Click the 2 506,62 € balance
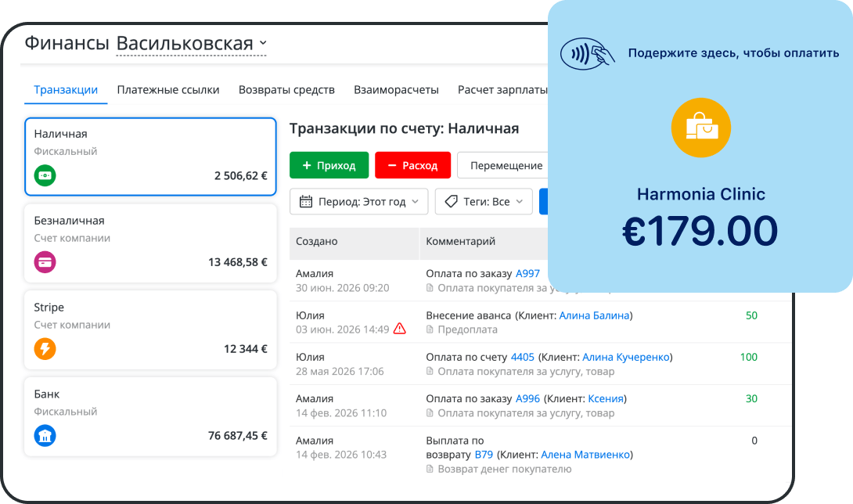Viewport: 853px width, 504px height. tap(240, 176)
